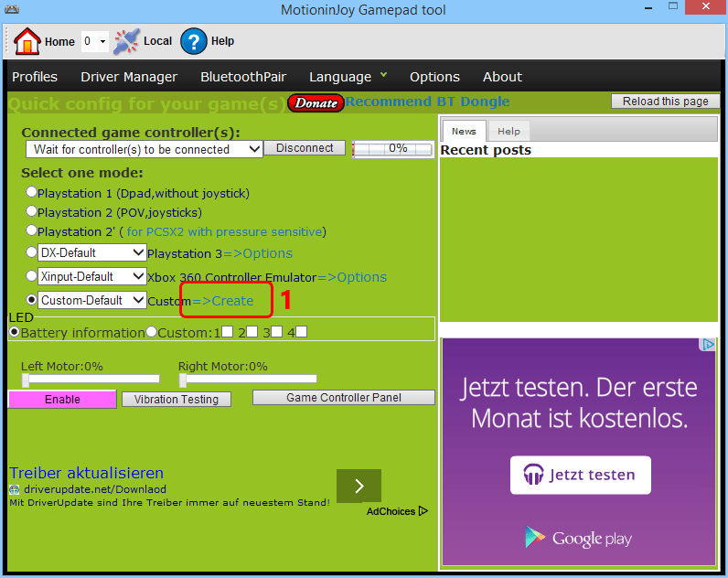Select the Custom-Default mode radio button

click(x=31, y=300)
